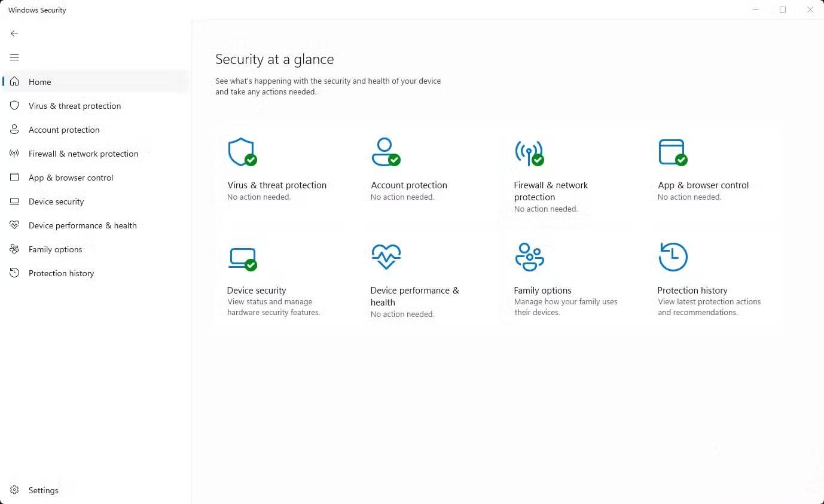This screenshot has height=504, width=824.
Task: Click the 'Windows Security' window title
Action: pos(37,10)
